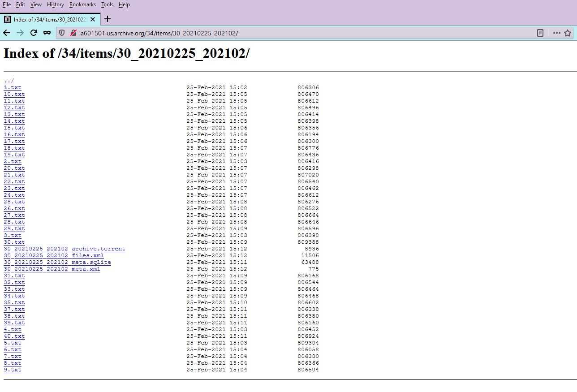Screen dimensions: 577x392
Task: Open the 4.txt link
Action: (x=13, y=329)
